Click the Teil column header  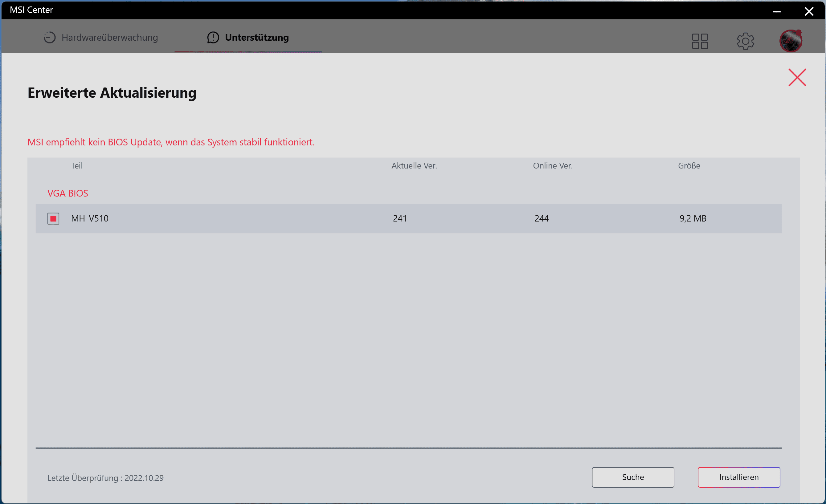point(77,165)
